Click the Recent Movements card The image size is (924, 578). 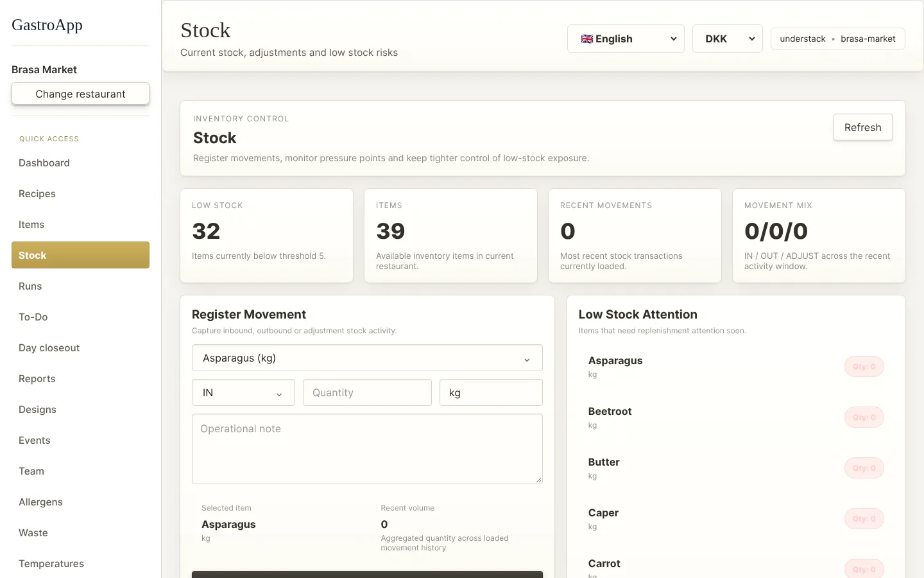(635, 235)
